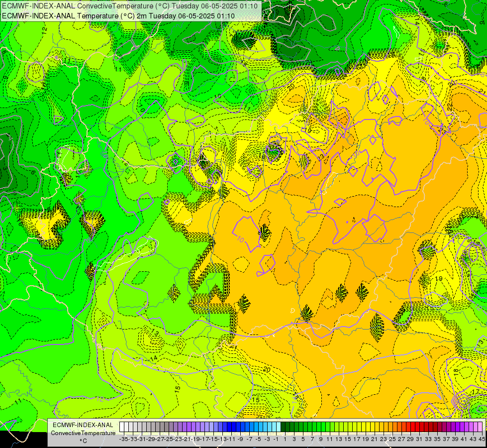
Task: Click the '9' value on legend scale
Action: pos(321,439)
